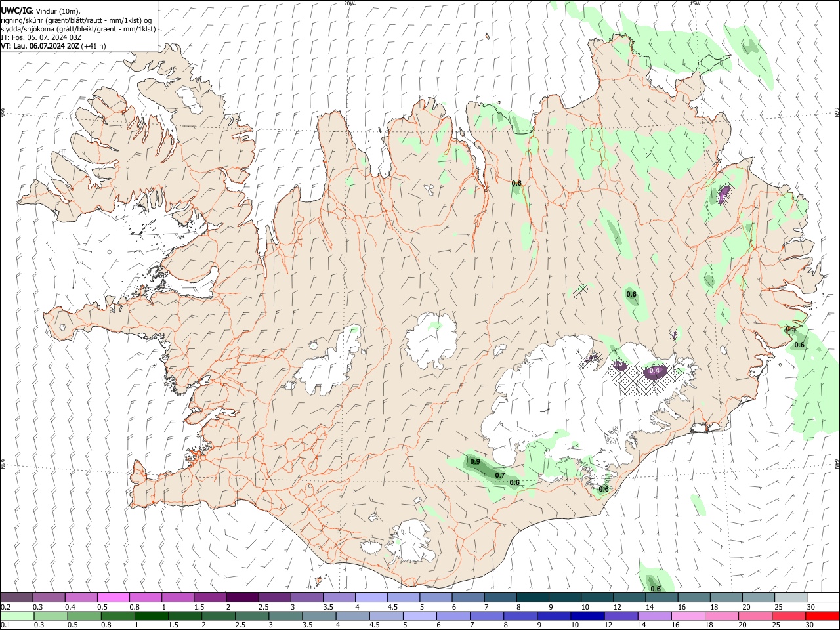Viewport: 840px width, 630px height.
Task: Select the dark mauve swatch labeled 0.2
Action: point(16,597)
